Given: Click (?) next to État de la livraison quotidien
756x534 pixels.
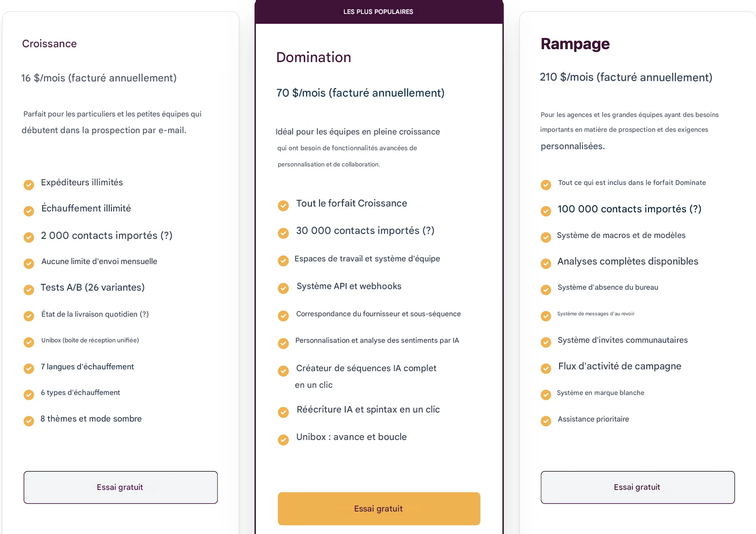Looking at the screenshot, I should (144, 314).
